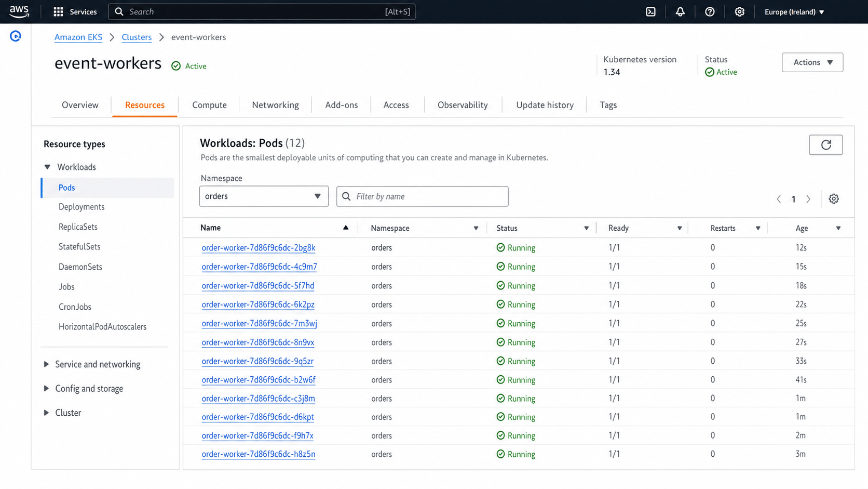Open the Amazon Q sidebar icon

tap(16, 36)
